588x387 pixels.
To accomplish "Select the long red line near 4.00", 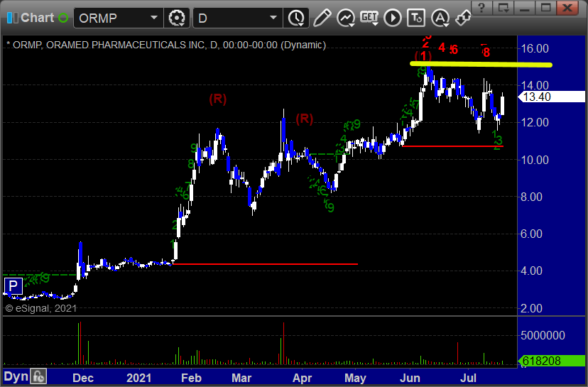I will click(265, 264).
